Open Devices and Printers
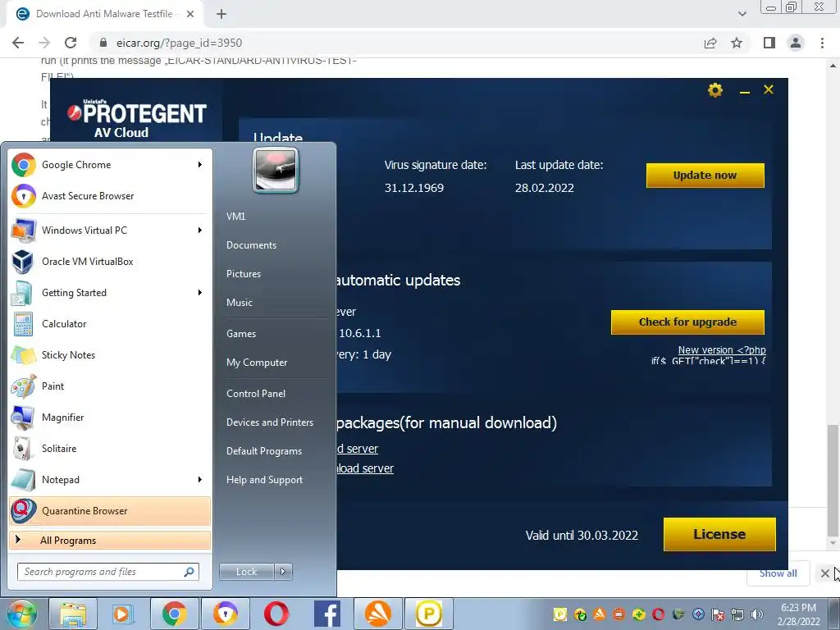Image resolution: width=840 pixels, height=630 pixels. click(269, 422)
